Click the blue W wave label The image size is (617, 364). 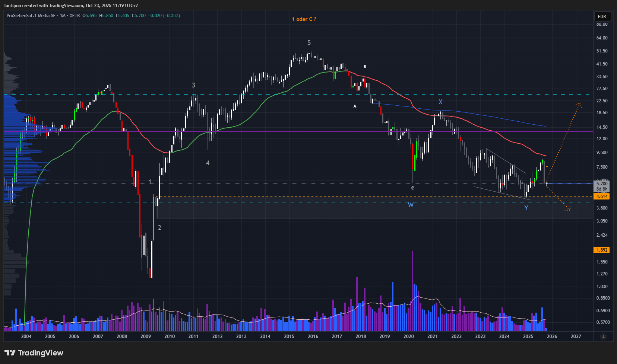(411, 205)
